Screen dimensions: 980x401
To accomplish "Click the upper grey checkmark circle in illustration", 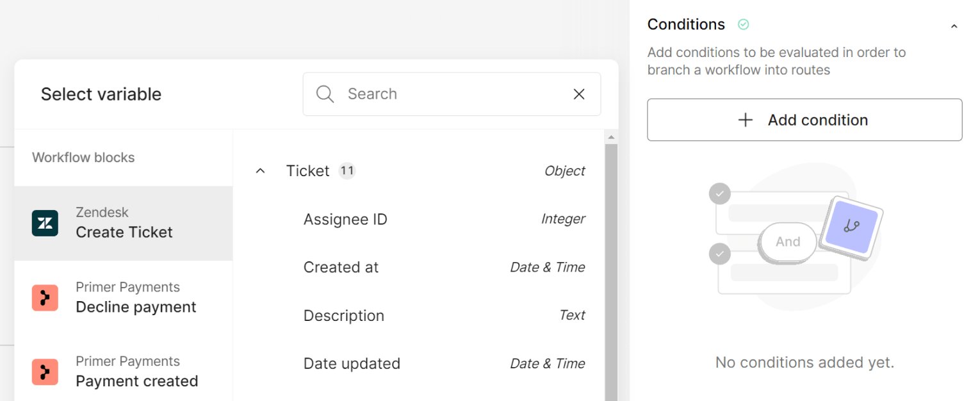I will 720,193.
